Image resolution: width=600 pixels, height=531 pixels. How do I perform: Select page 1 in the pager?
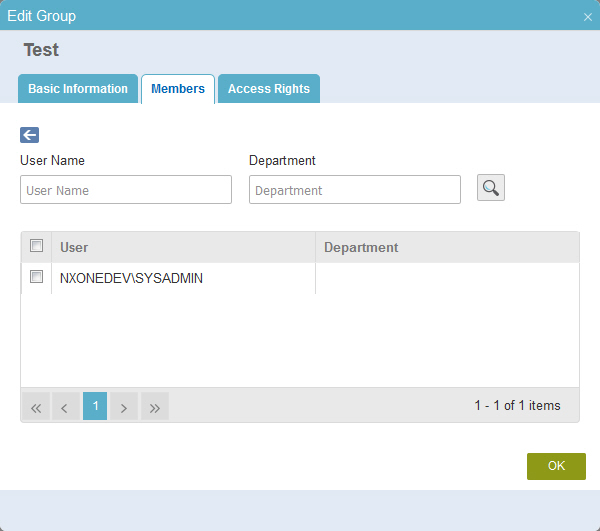[x=95, y=406]
